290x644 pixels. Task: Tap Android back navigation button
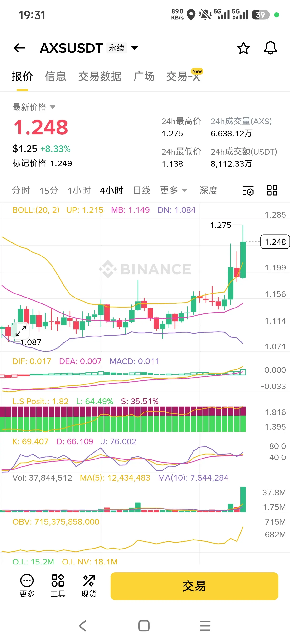point(83,626)
